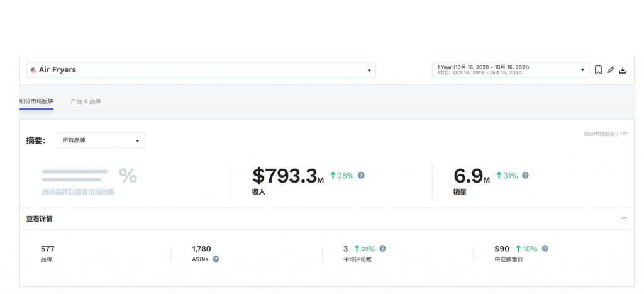Click the help icon beside 28% revenue growth
The image size is (644, 294).
pyautogui.click(x=361, y=175)
